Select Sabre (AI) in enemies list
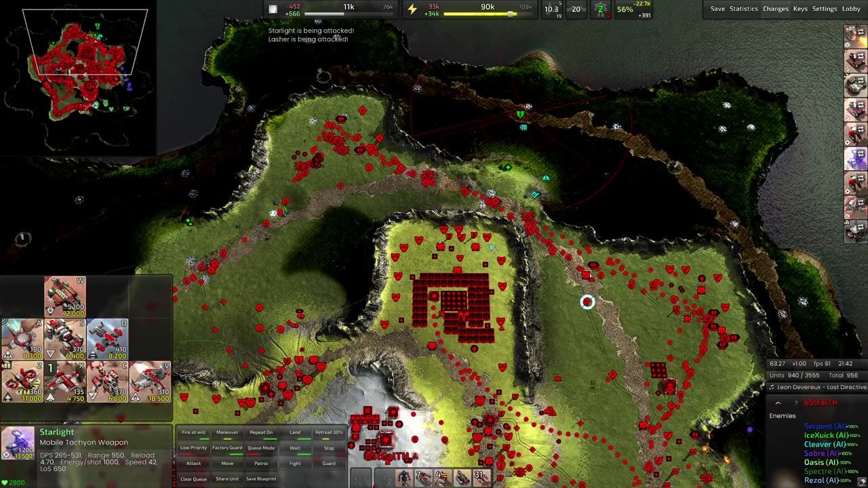The width and height of the screenshot is (868, 488). (x=823, y=453)
